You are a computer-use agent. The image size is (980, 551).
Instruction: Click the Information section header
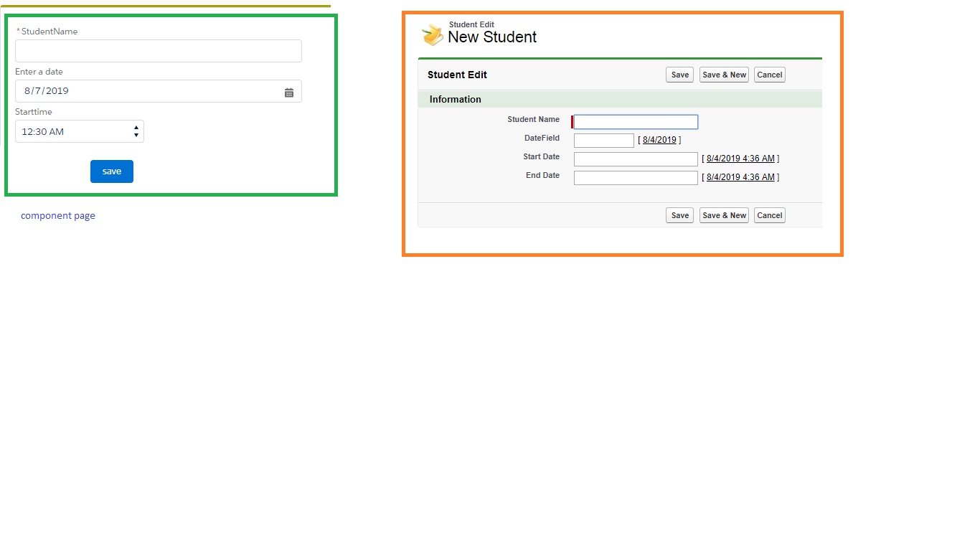(x=620, y=99)
